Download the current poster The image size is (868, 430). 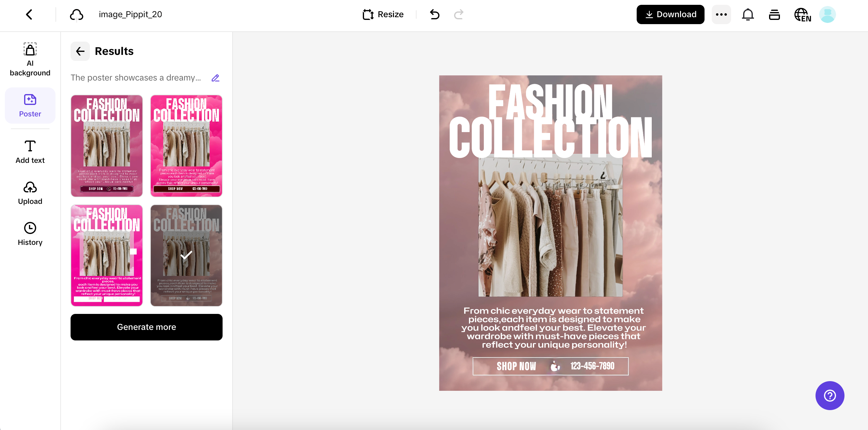click(x=670, y=14)
